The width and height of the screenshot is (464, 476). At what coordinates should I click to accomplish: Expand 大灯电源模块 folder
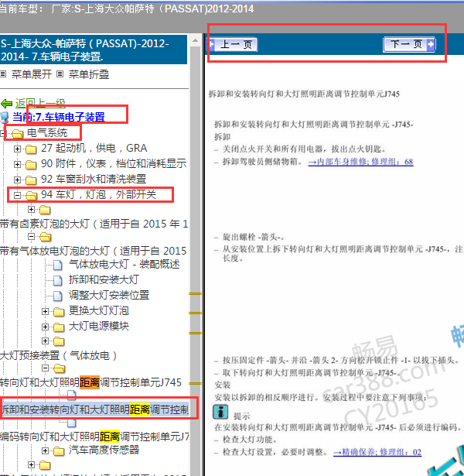click(45, 327)
